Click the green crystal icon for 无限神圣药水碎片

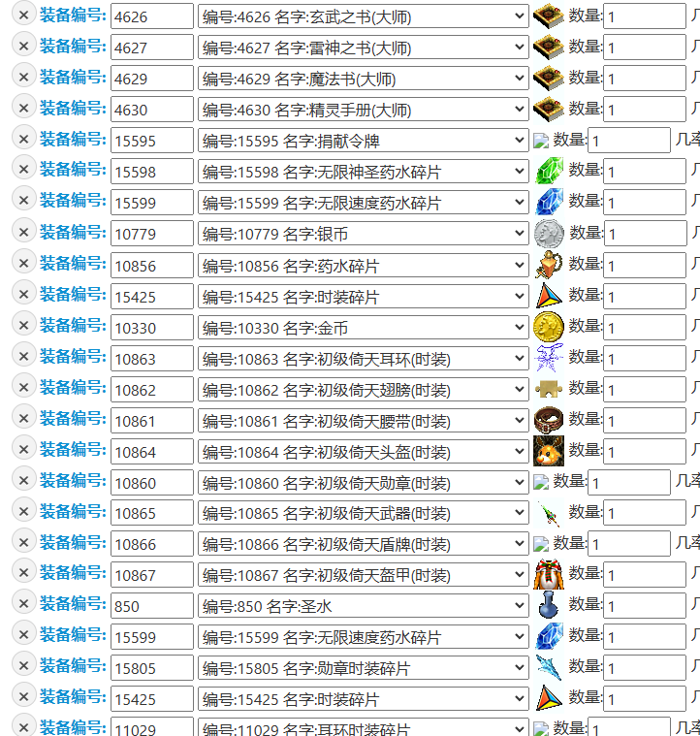(x=548, y=171)
